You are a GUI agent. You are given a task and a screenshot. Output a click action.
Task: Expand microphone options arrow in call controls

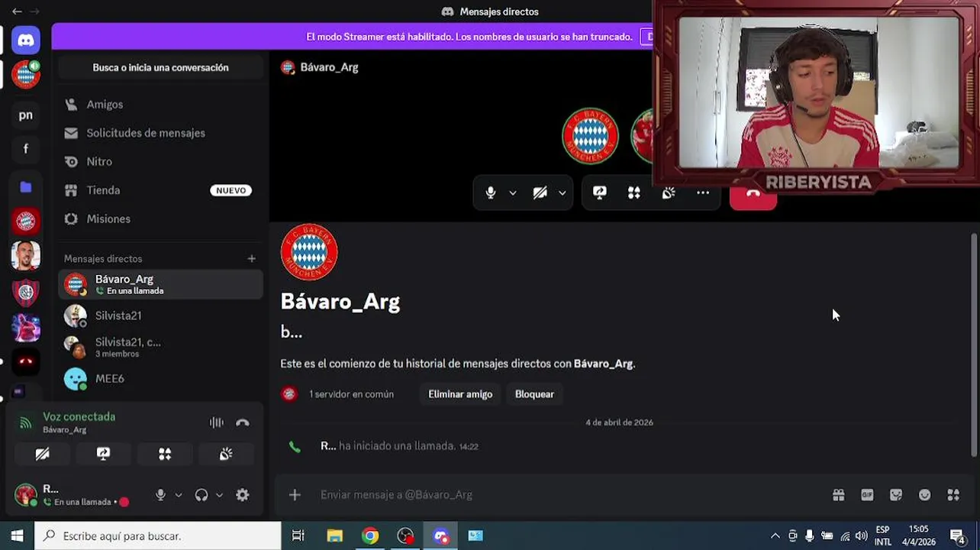(513, 193)
